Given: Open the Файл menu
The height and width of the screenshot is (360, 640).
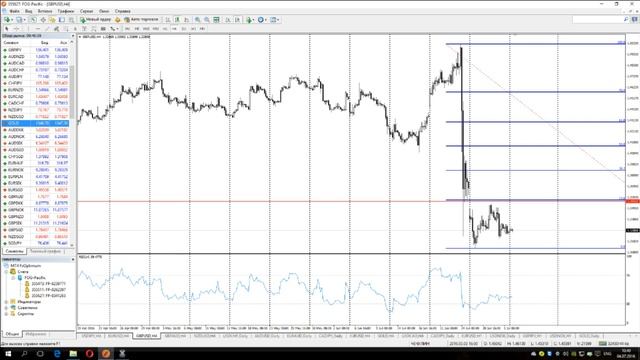Looking at the screenshot, I should tap(14, 11).
